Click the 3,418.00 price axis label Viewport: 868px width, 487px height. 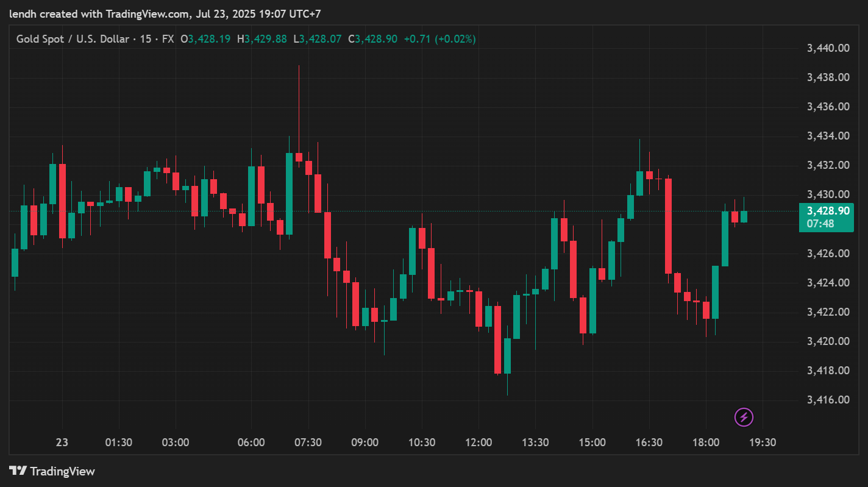[828, 371]
